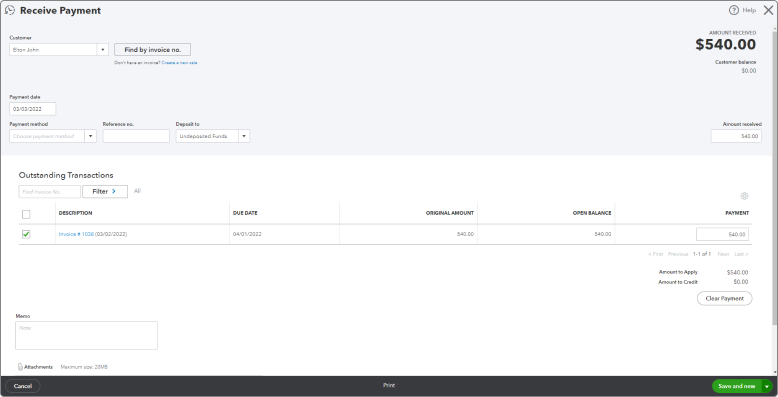Image resolution: width=778 pixels, height=397 pixels.
Task: Click the Clear Payment button
Action: (x=724, y=298)
